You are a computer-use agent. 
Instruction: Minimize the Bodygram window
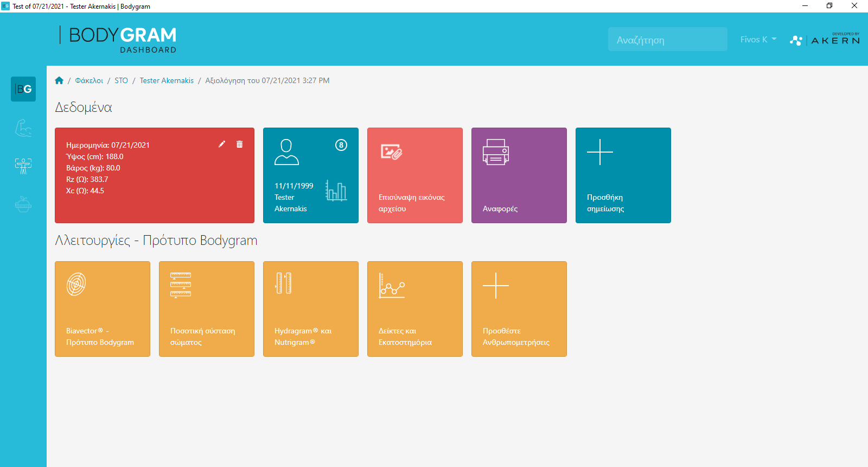(805, 6)
